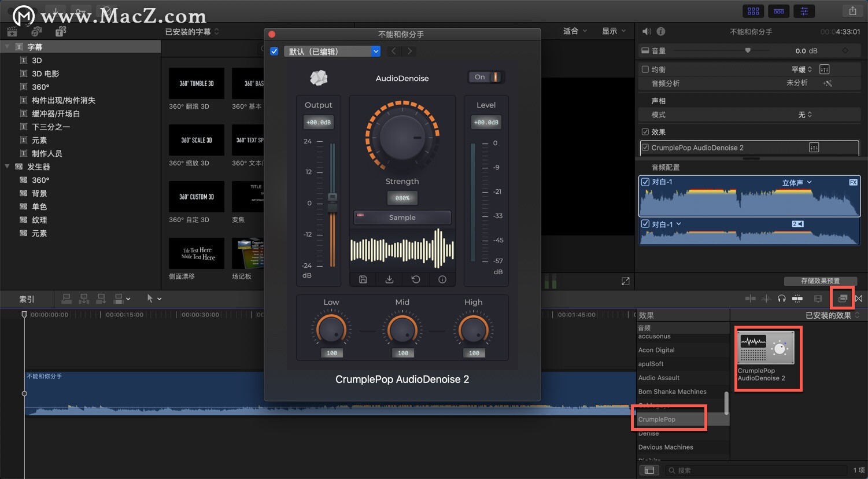
Task: Open the libraries sidebar clapperboard icon
Action: [12, 32]
